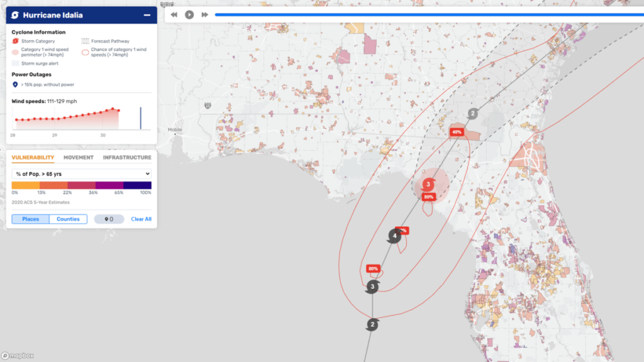Select the gray category 3 marker on track
The width and height of the screenshot is (644, 362).
tap(372, 287)
